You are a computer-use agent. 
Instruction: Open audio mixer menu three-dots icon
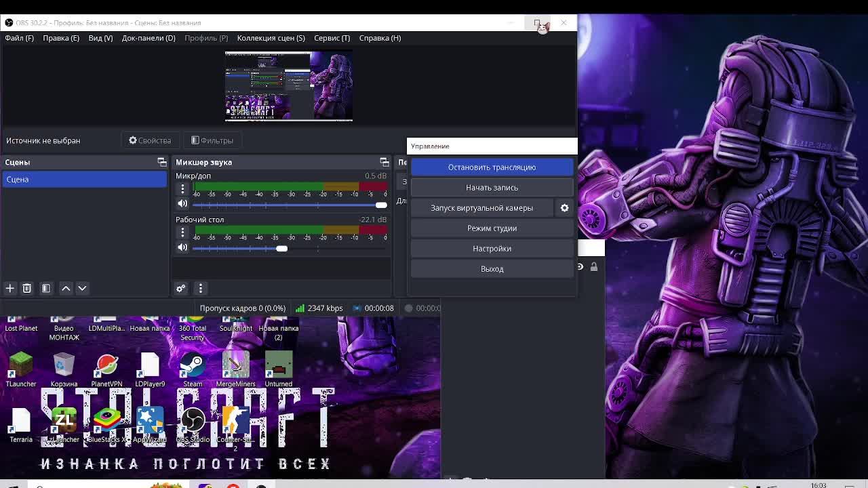tap(200, 288)
